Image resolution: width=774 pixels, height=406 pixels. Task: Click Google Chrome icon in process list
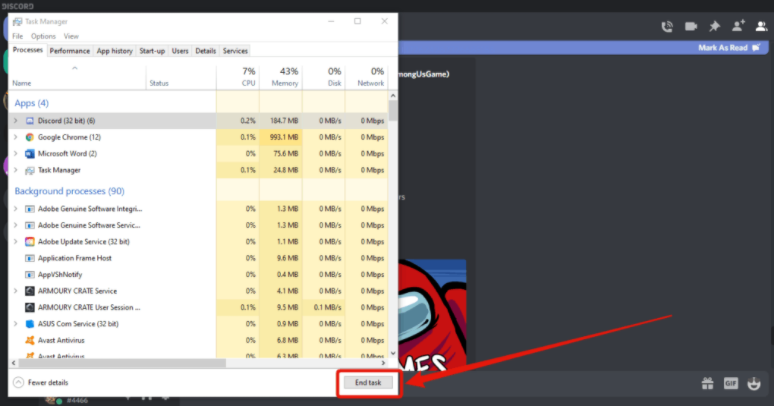[30, 137]
